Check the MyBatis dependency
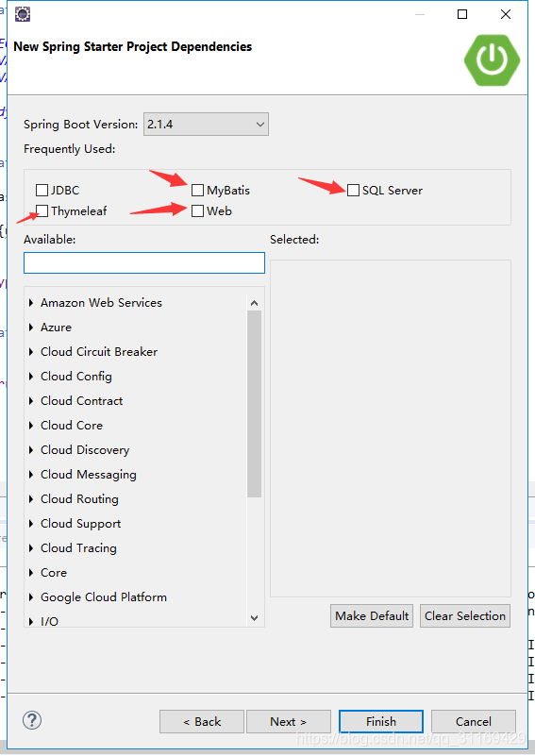535x756 pixels. (x=197, y=190)
